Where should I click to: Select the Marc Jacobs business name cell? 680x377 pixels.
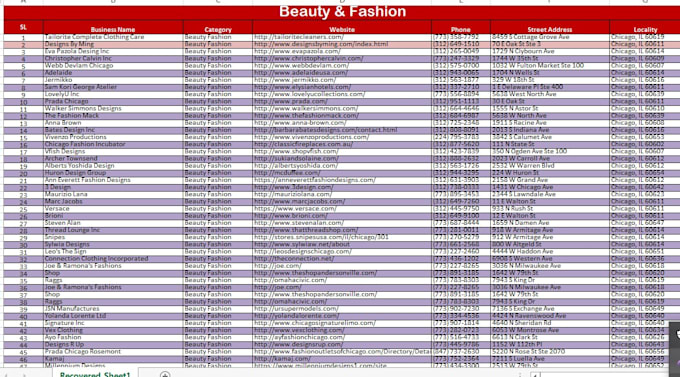pos(113,202)
